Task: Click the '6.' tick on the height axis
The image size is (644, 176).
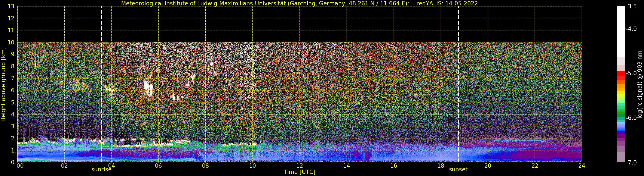Action: click(13, 90)
